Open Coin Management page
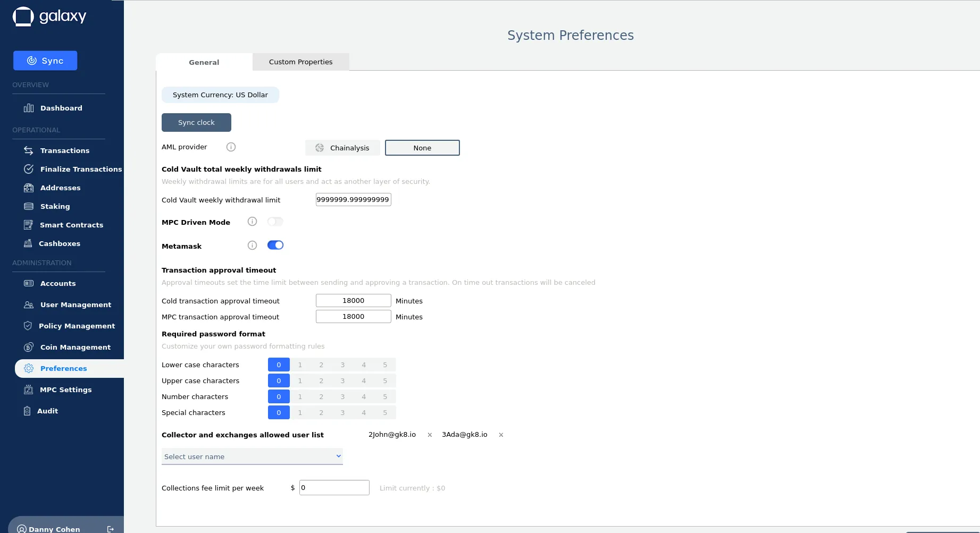 tap(67, 347)
